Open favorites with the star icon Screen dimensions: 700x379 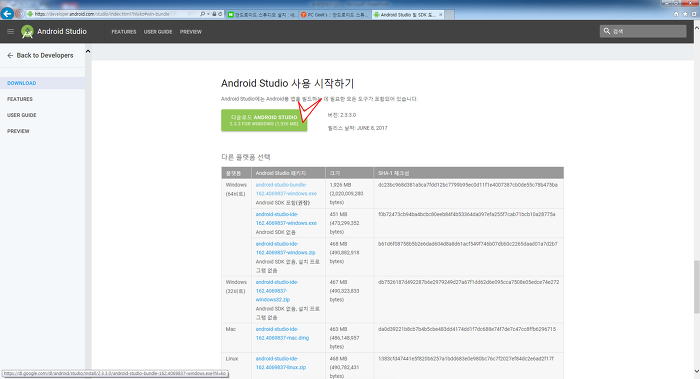pyautogui.click(x=685, y=14)
